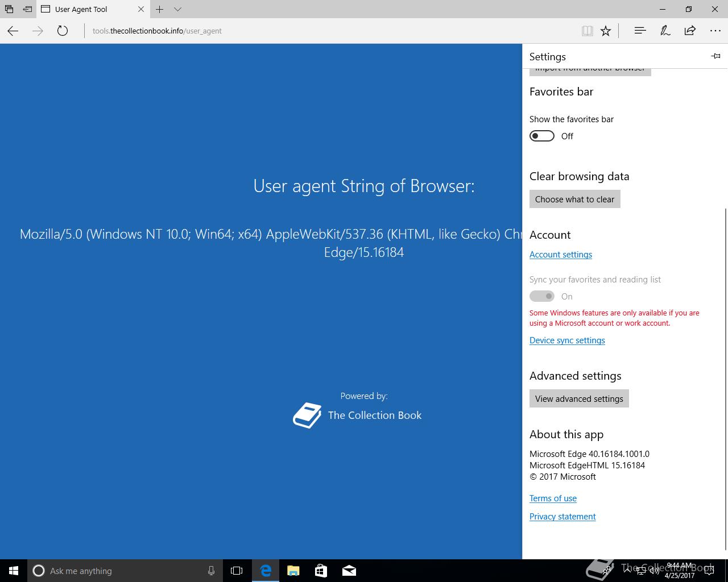Click The Collection Book logo text
The height and width of the screenshot is (582, 728).
(375, 415)
